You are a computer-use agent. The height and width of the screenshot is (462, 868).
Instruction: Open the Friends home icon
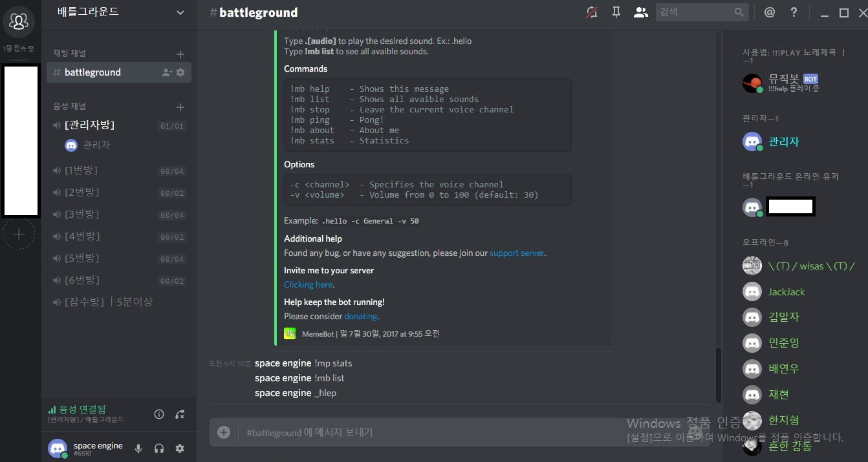pos(19,21)
